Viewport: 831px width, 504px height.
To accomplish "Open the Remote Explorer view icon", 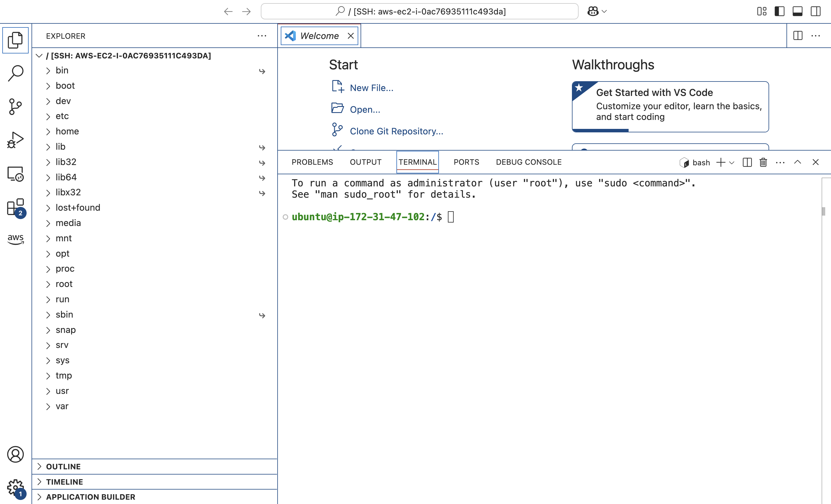I will coord(15,174).
